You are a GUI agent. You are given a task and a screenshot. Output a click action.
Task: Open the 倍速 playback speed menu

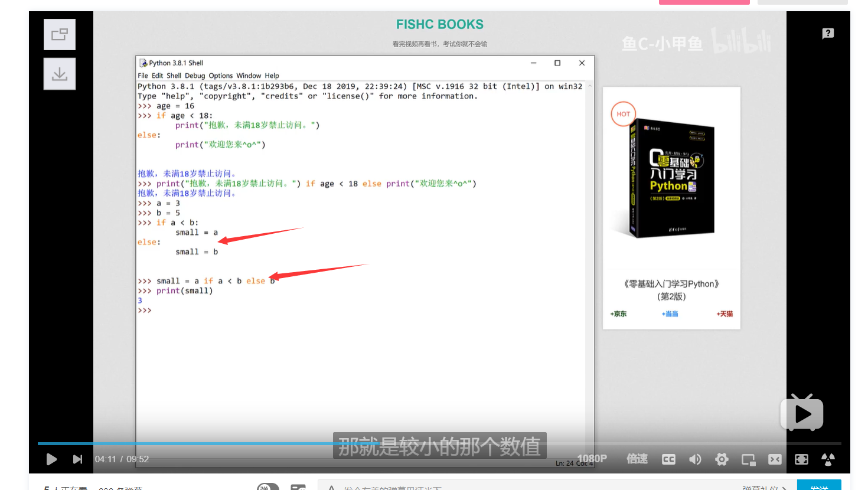pos(637,459)
